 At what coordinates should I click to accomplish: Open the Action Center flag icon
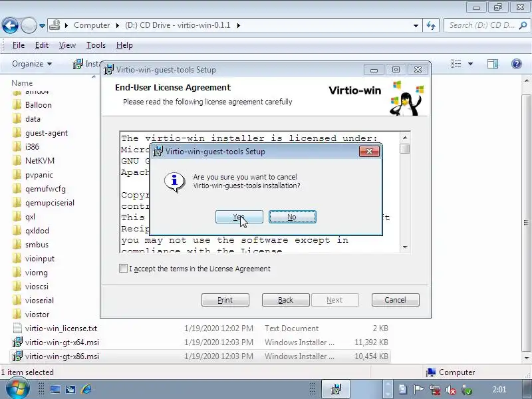pyautogui.click(x=419, y=390)
